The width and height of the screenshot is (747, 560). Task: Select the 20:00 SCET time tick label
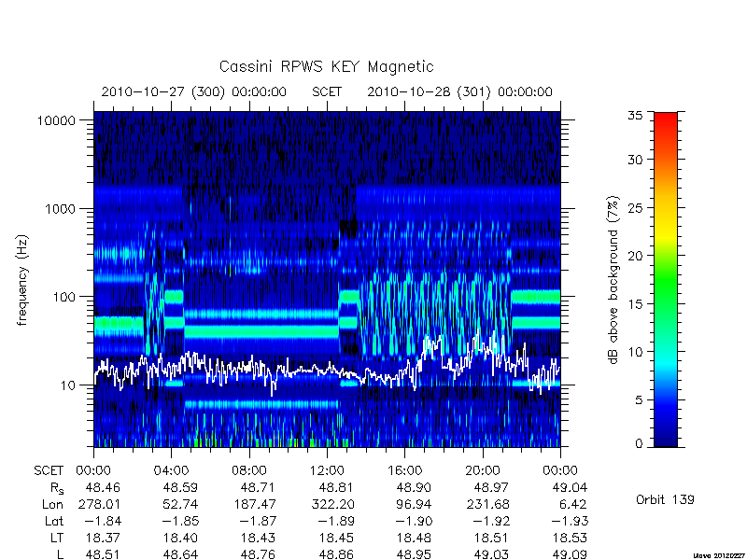click(x=483, y=470)
